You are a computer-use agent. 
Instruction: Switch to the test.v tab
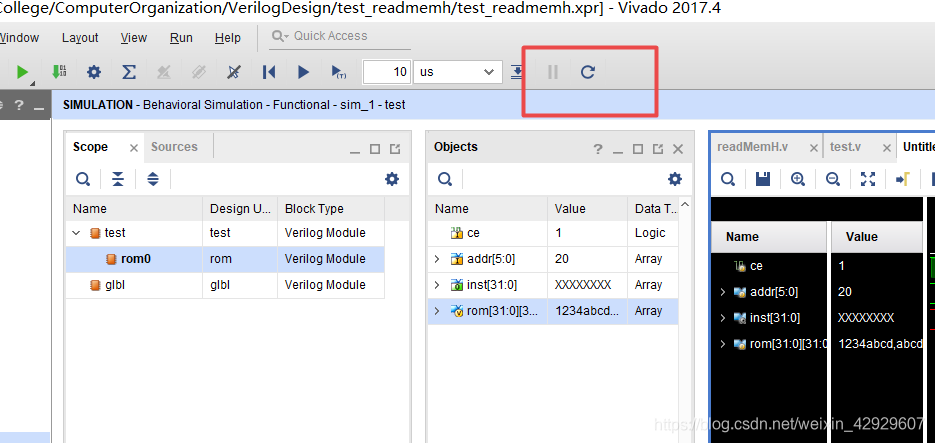pyautogui.click(x=846, y=147)
